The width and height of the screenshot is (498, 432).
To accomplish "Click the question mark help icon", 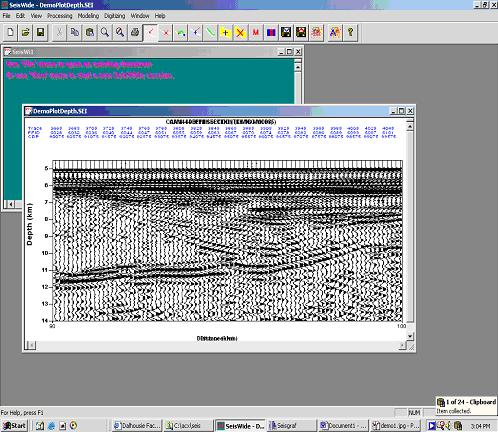I will point(350,32).
